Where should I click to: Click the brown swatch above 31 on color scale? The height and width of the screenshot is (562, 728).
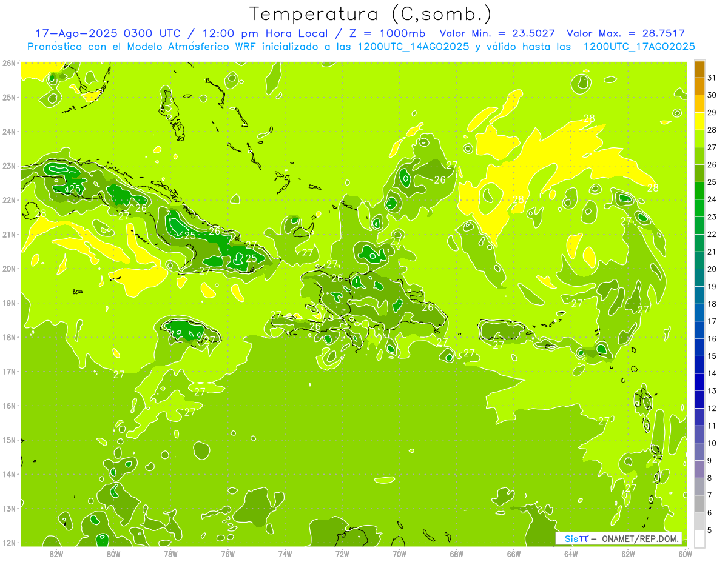click(x=699, y=69)
